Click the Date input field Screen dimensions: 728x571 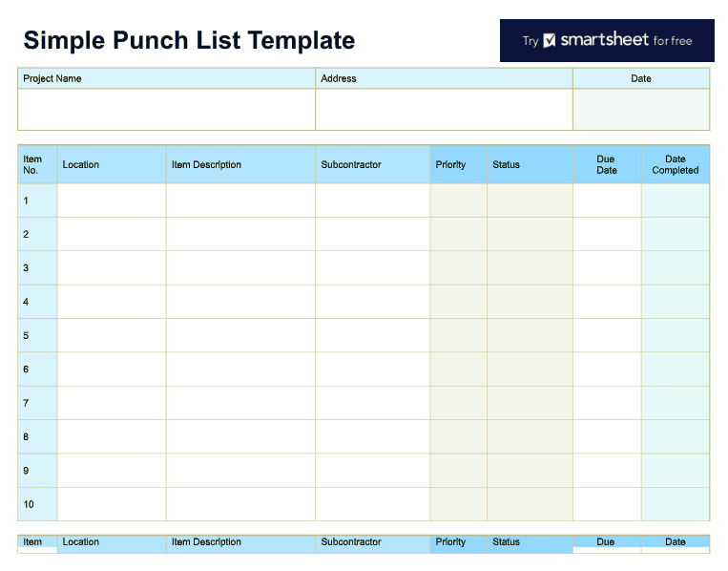[641, 109]
